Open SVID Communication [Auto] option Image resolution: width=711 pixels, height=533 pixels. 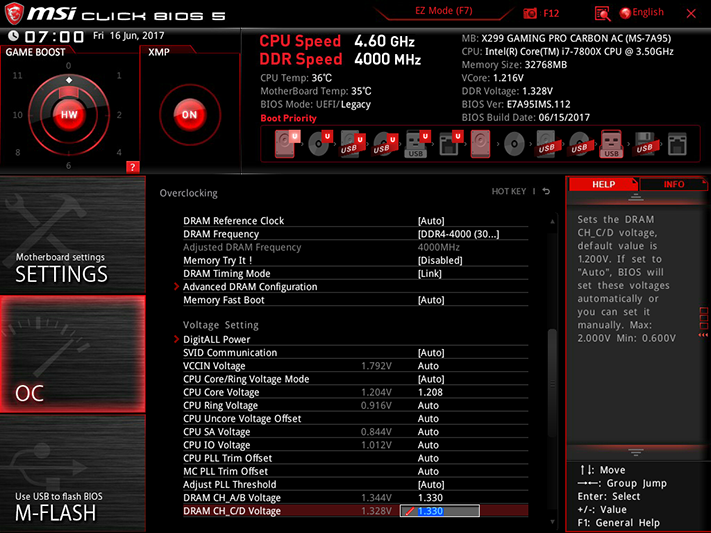pyautogui.click(x=431, y=352)
